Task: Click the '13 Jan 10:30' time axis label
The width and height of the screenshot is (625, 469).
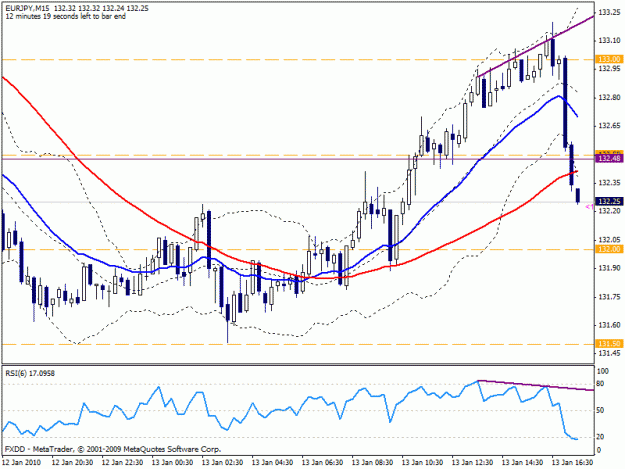Action: tap(422, 462)
